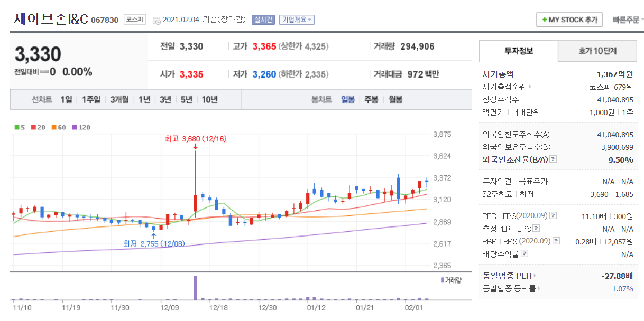Viewport: 644px width, 321px height.
Task: Click the 52주최고 최저 value 3,690
Action: [599, 194]
